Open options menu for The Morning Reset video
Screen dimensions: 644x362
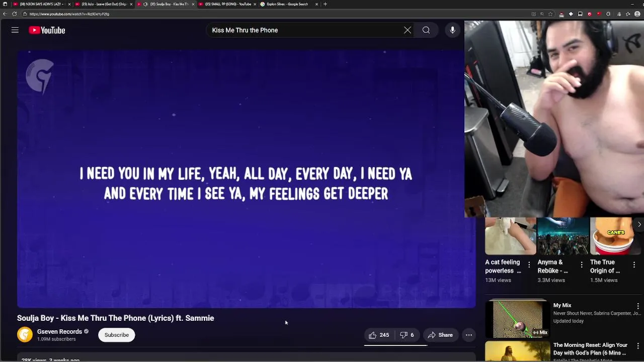(x=638, y=346)
